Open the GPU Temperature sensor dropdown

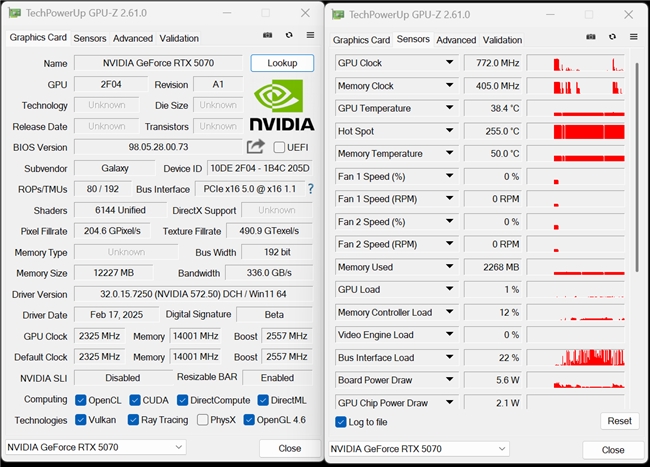pyautogui.click(x=449, y=108)
